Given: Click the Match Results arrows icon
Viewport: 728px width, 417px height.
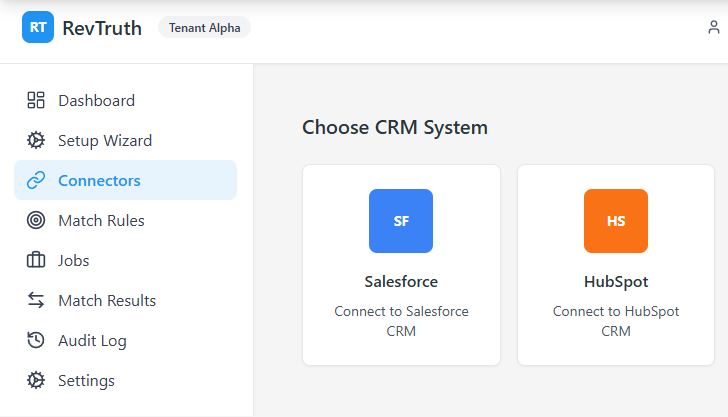Looking at the screenshot, I should 36,300.
